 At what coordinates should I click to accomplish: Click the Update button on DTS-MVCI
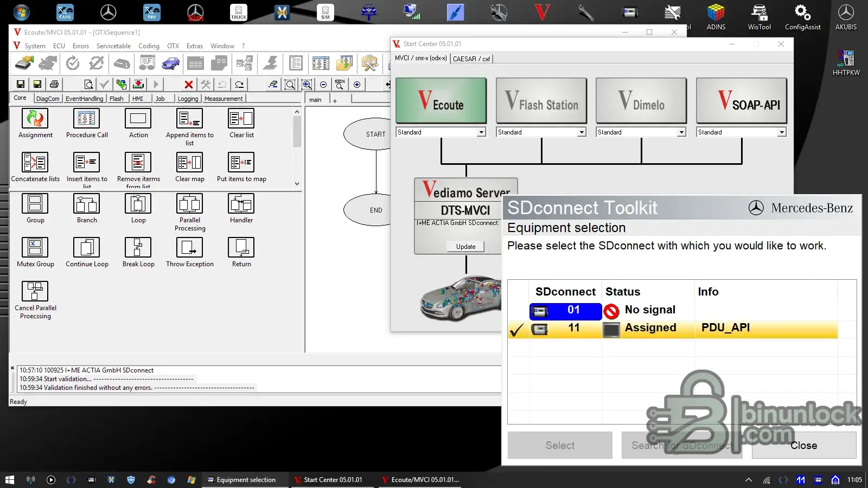[465, 247]
